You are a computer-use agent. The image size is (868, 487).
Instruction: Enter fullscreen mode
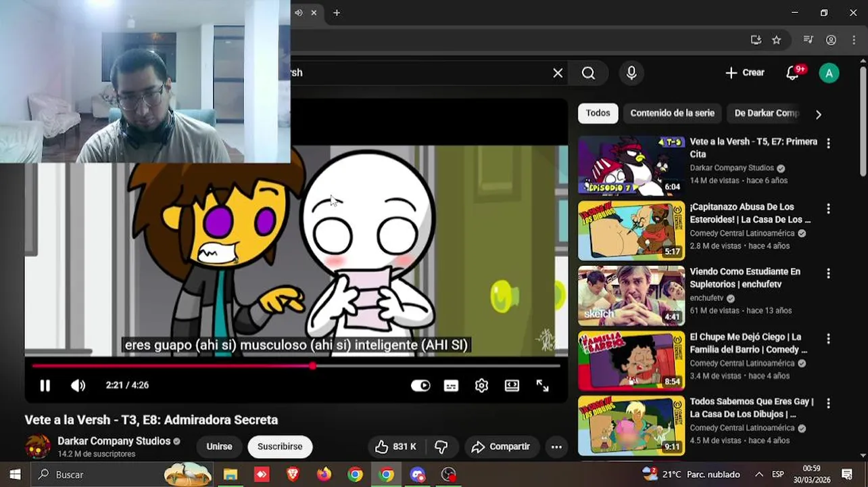point(542,386)
